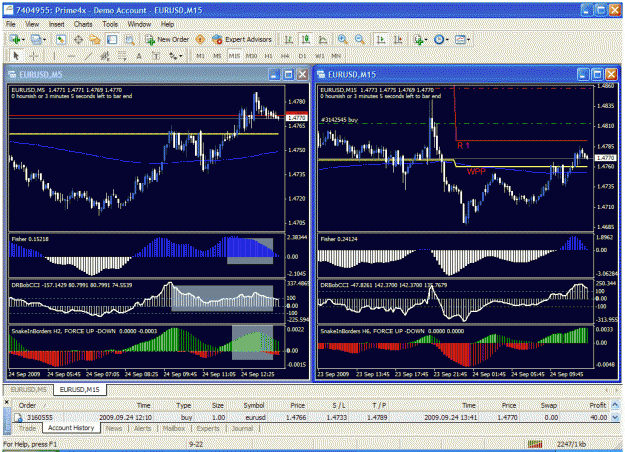Open the Help menu
Viewport: 625px width, 452px height.
click(167, 24)
